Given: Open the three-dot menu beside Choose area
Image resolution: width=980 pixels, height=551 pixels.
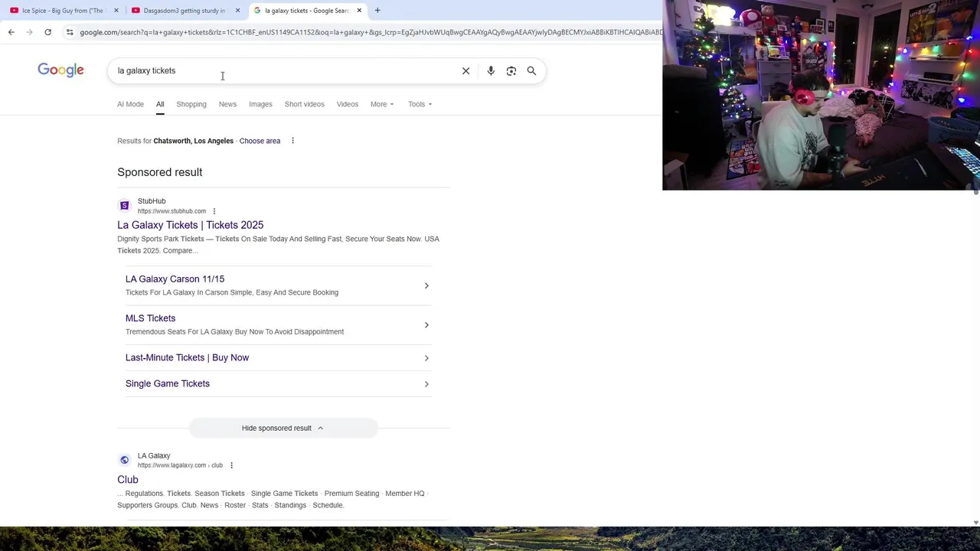Looking at the screenshot, I should point(292,141).
